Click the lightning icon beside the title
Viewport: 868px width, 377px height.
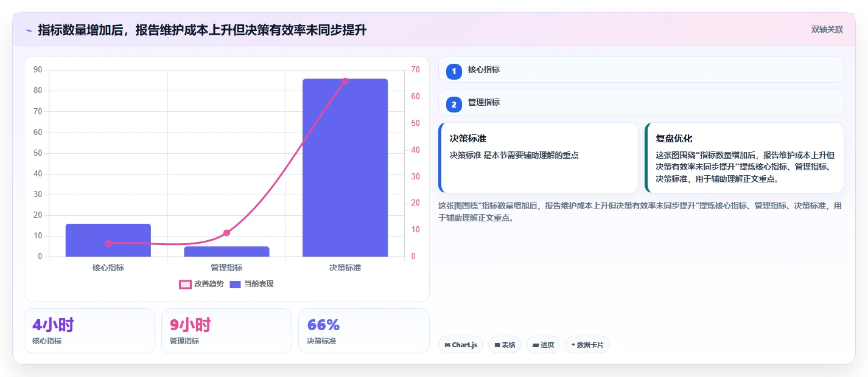coord(29,30)
